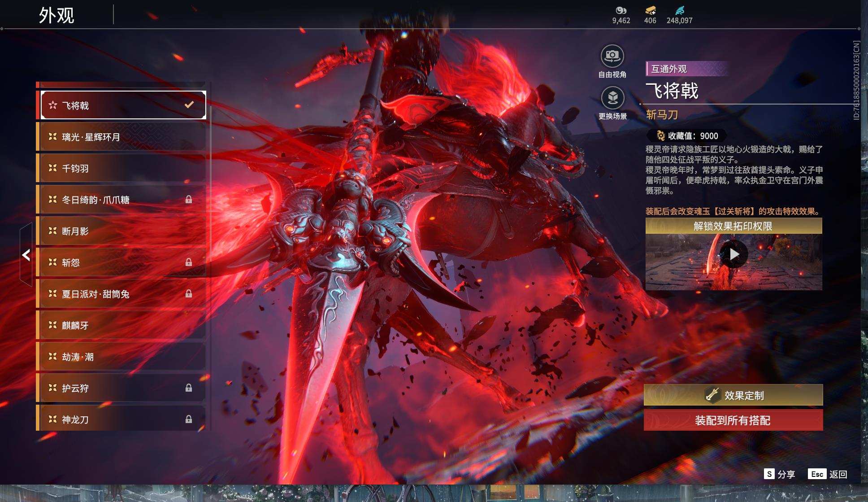Click the 406 gold amount
Image resolution: width=868 pixels, height=502 pixels.
[650, 21]
